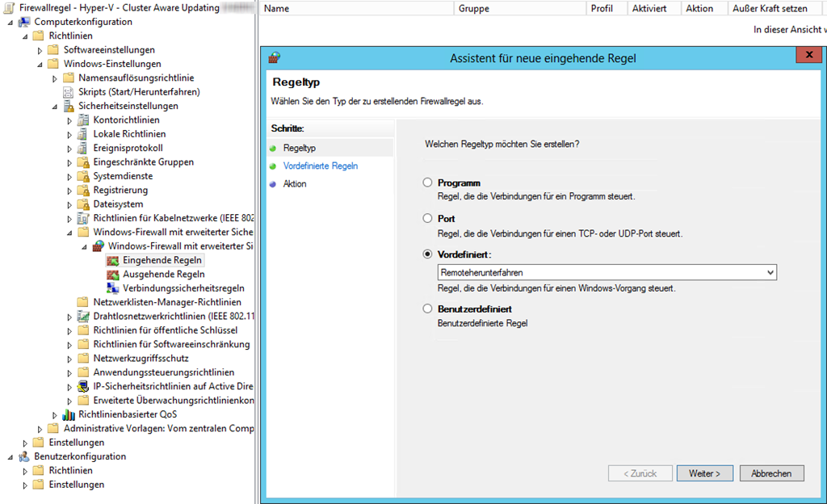Click the Namensauflösungsrichtlinie folder icon
The width and height of the screenshot is (827, 504).
tap(68, 78)
